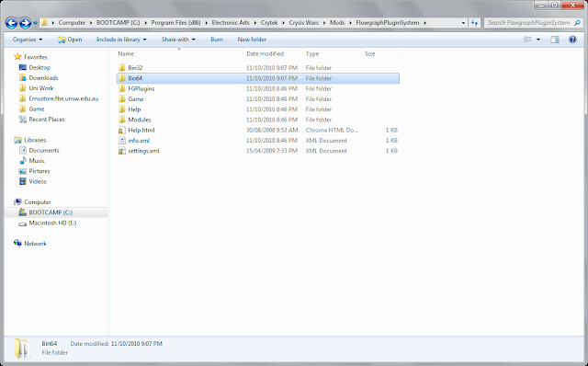Select the Bin64 folder icon
This screenshot has height=366, width=588.
[x=121, y=78]
